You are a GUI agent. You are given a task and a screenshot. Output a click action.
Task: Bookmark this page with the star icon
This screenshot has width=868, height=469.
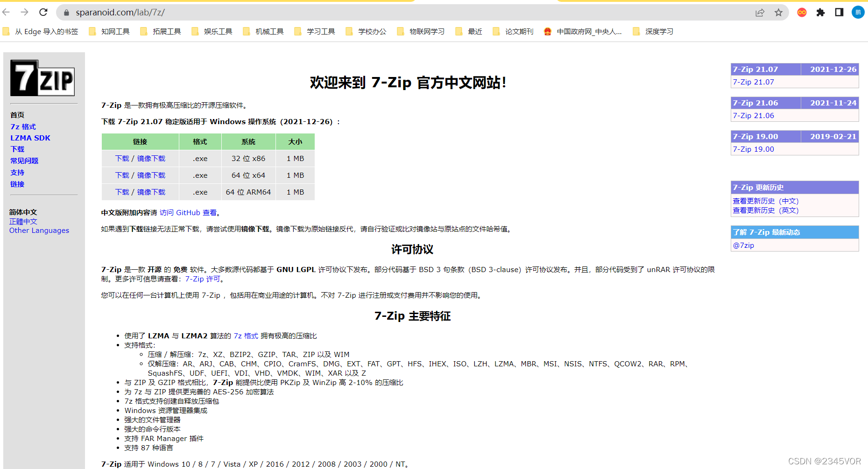pos(778,13)
